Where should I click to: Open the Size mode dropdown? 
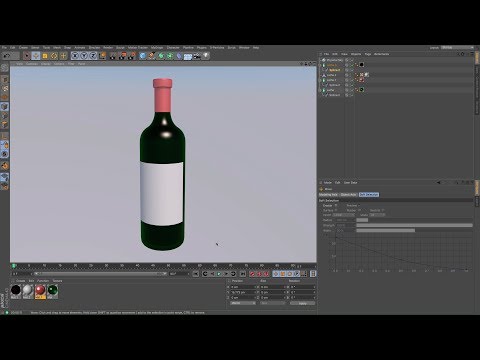(x=273, y=303)
